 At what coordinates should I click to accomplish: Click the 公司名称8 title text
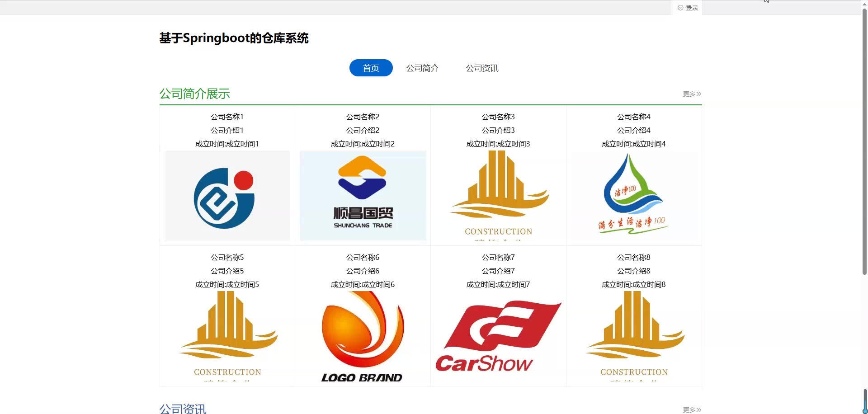(x=634, y=257)
